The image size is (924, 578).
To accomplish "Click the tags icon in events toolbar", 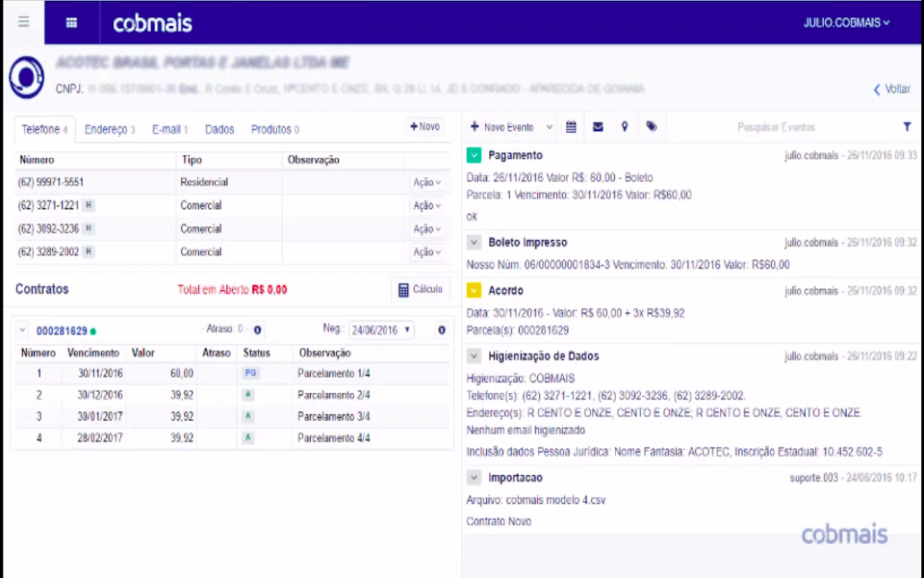I will click(x=652, y=127).
